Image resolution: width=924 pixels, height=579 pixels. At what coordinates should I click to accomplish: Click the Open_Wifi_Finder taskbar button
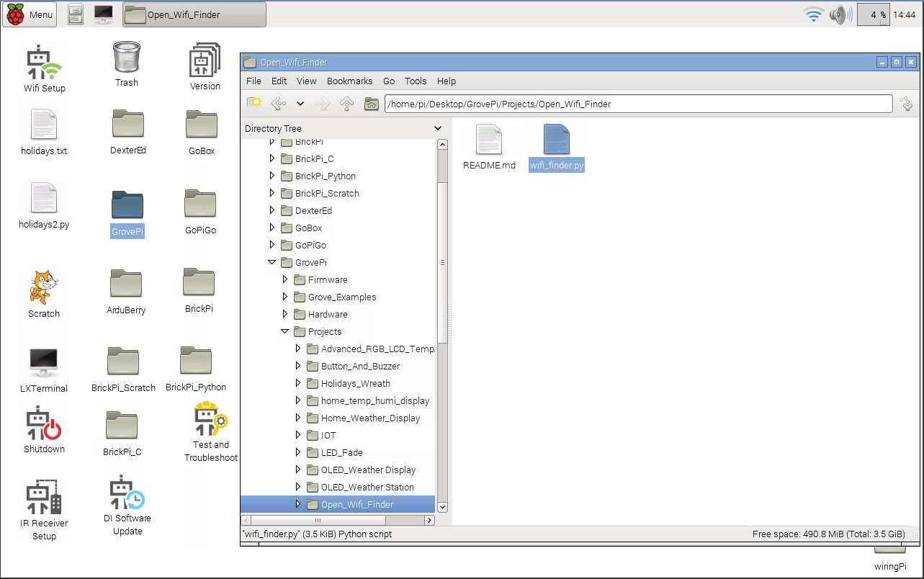(x=194, y=14)
